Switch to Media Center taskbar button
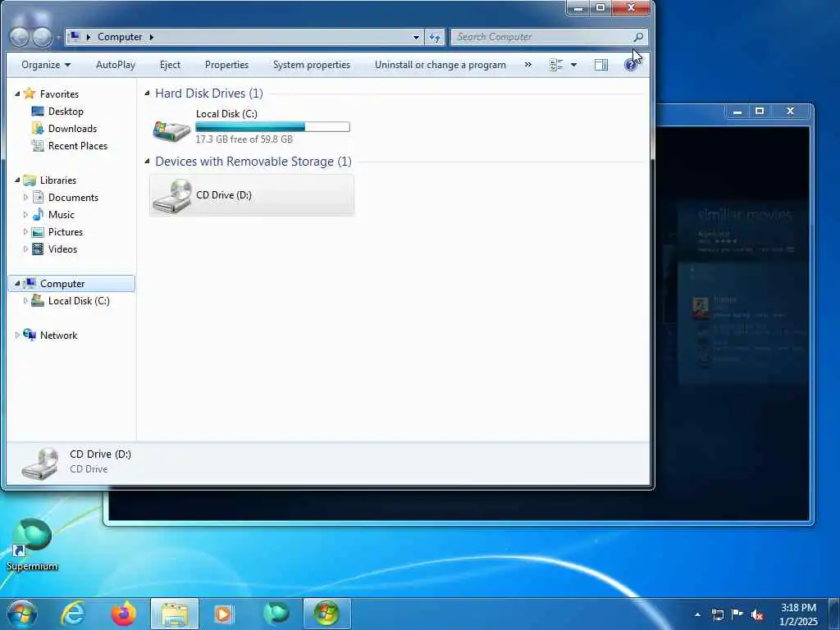Screen dimensions: 840x630 pyautogui.click(x=326, y=614)
